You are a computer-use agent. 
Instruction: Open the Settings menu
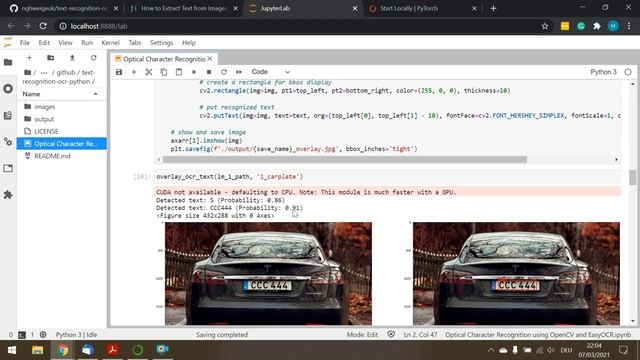(x=162, y=42)
